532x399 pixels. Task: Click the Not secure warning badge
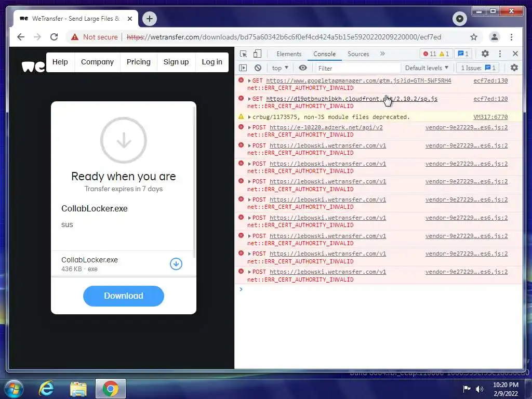pos(94,37)
